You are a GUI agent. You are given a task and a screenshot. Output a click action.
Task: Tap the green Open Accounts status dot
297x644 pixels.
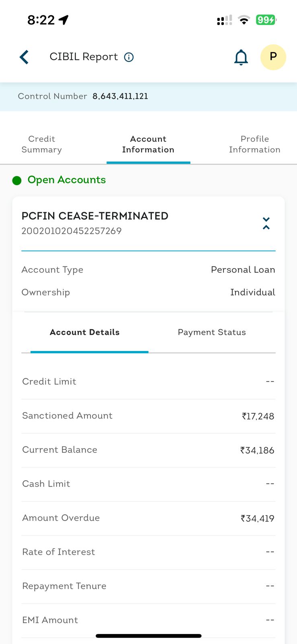click(x=17, y=181)
